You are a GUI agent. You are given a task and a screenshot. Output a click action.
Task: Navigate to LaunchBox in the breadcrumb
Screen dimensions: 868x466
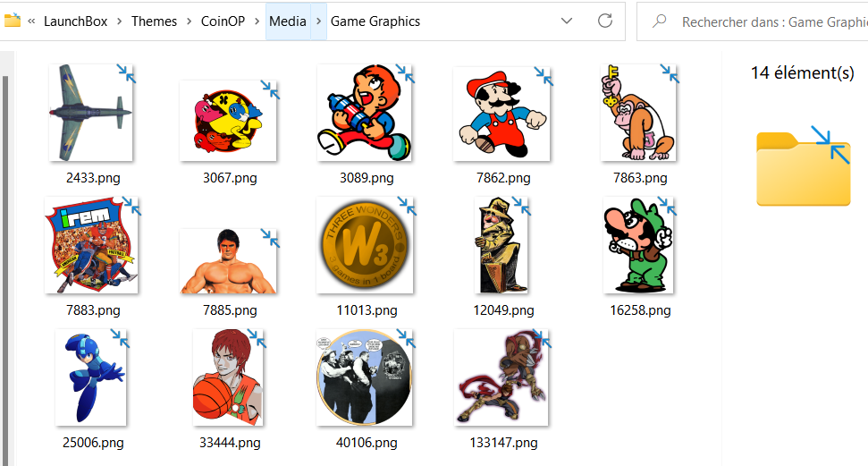coord(75,21)
